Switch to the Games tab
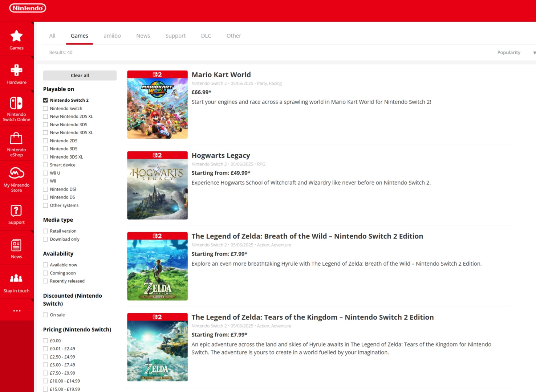The width and height of the screenshot is (536, 392). (x=80, y=36)
